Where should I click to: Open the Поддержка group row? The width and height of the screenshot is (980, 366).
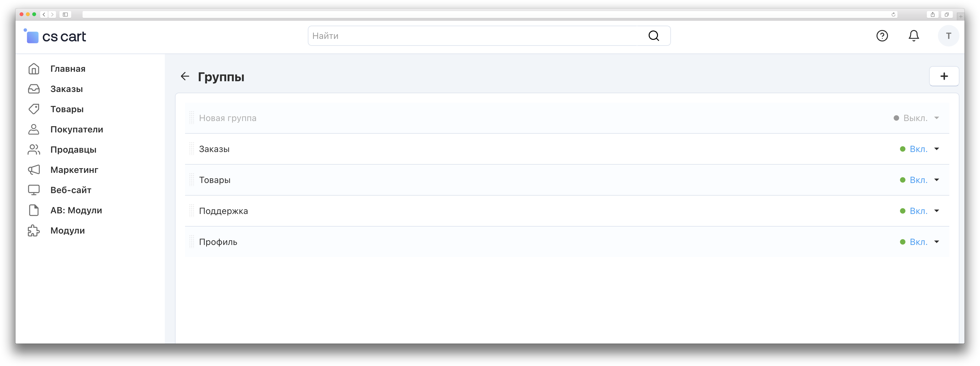click(x=223, y=211)
